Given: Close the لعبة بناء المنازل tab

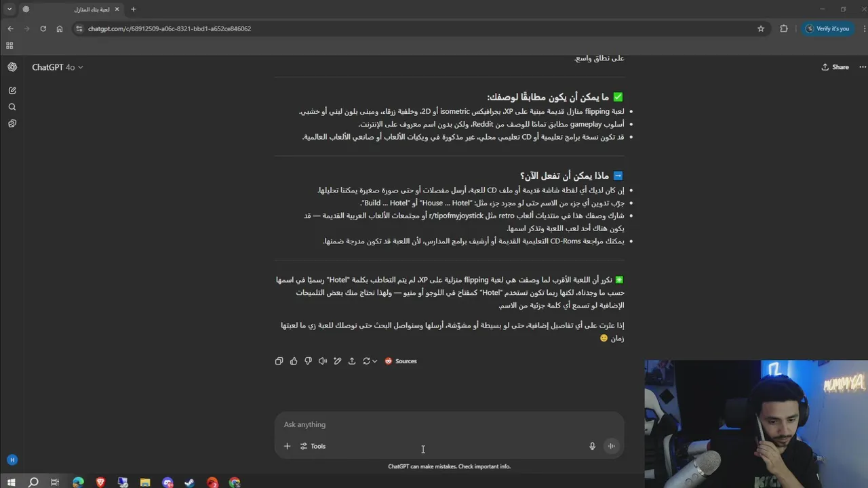Looking at the screenshot, I should pos(117,9).
